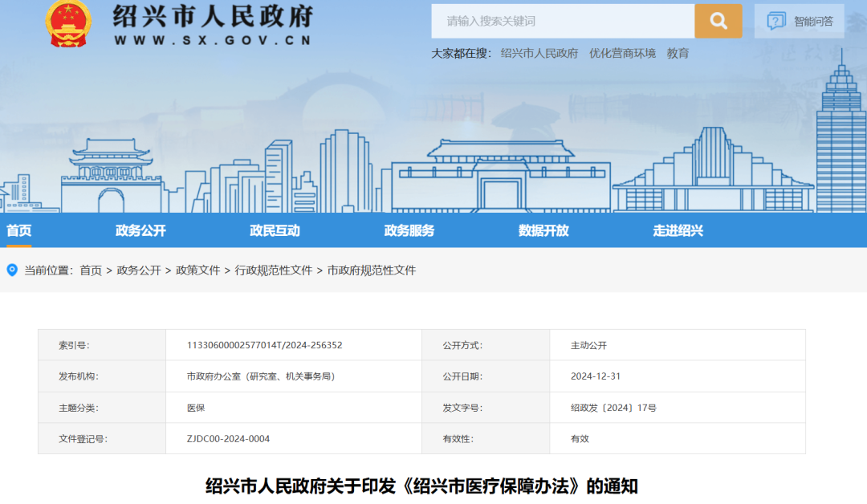
Task: Click the blue location pin icon
Action: tap(12, 270)
